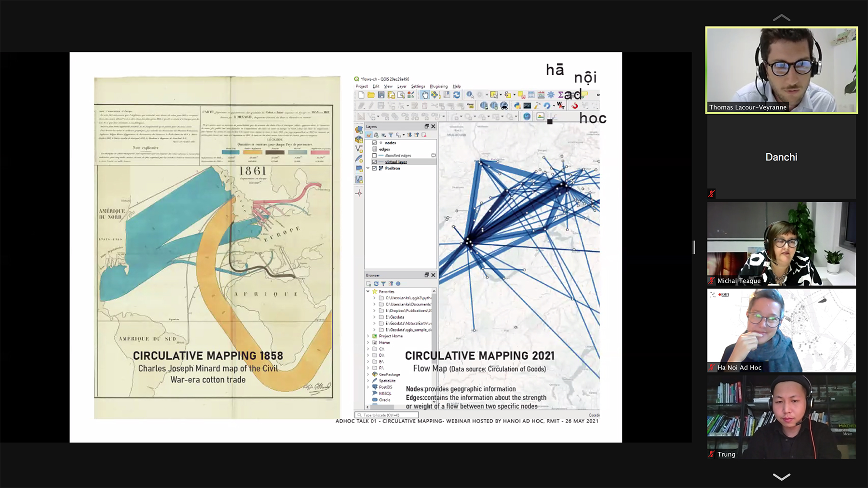Open the Edit menu in QGIS
868x488 pixels.
tap(376, 86)
